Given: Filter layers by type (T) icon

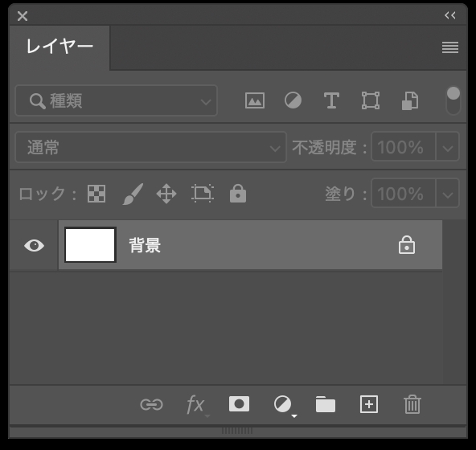Looking at the screenshot, I should [331, 100].
